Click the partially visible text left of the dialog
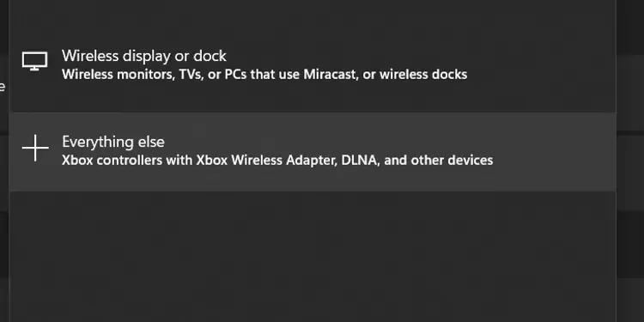Screen dimensions: 644x322 2,86
